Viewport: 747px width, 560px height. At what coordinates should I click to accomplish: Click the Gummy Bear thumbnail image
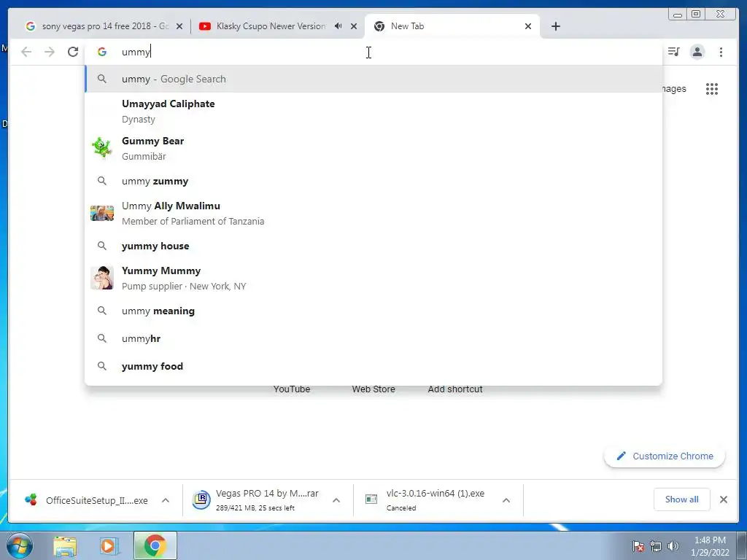[x=102, y=147]
